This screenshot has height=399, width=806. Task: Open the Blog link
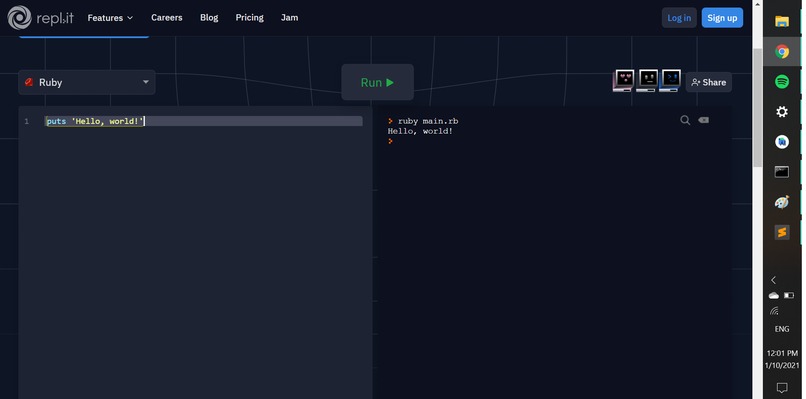209,17
